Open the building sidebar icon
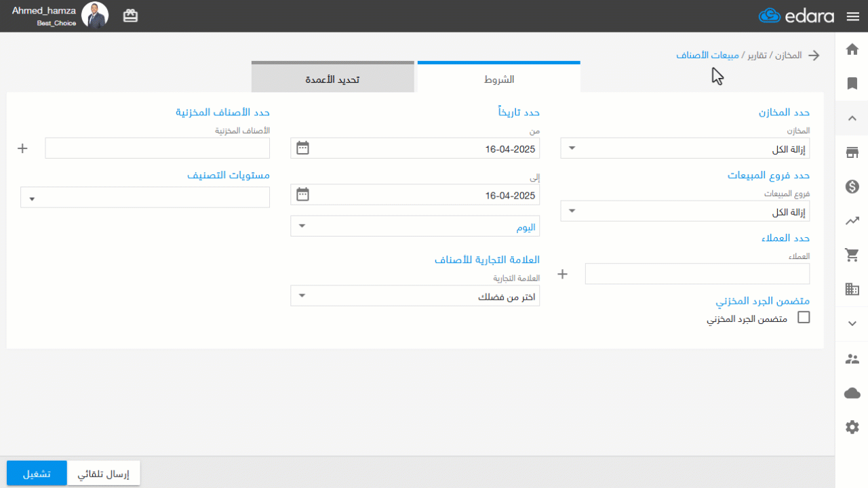 click(852, 289)
